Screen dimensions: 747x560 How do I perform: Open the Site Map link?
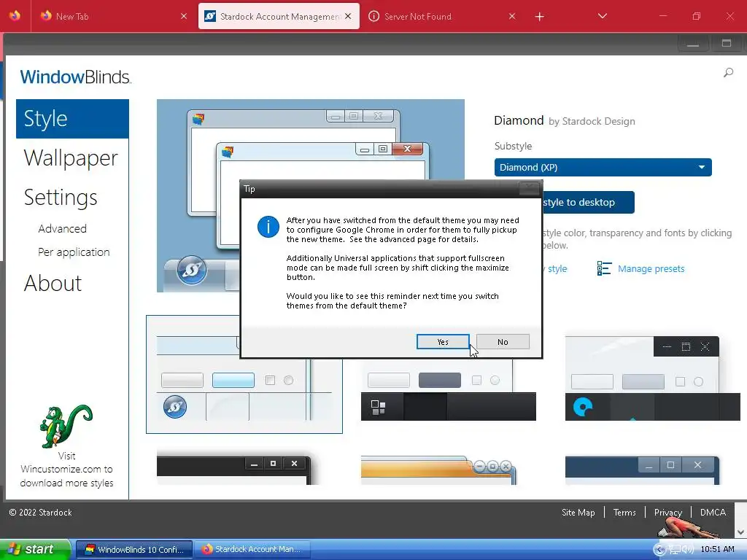pyautogui.click(x=578, y=513)
